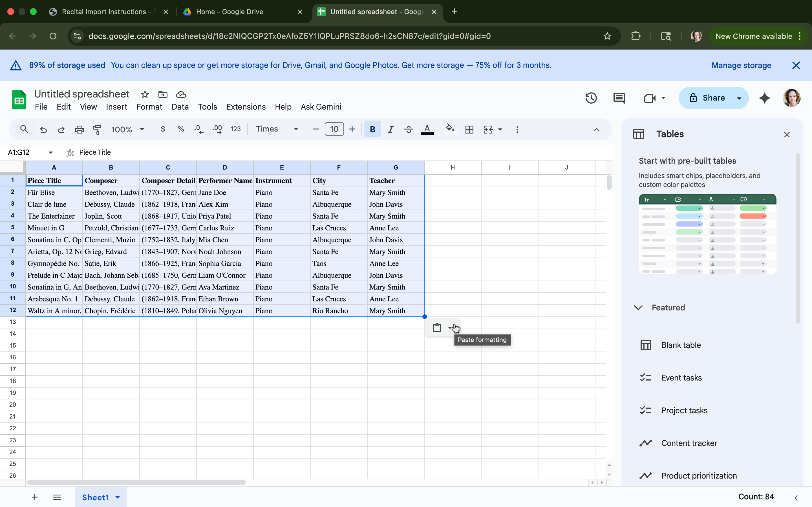Screen dimensions: 812x507
Task: Open the fill color picker
Action: pos(450,130)
